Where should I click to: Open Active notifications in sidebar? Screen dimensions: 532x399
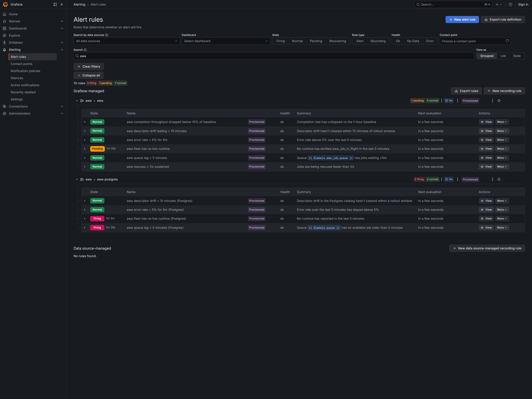25,85
